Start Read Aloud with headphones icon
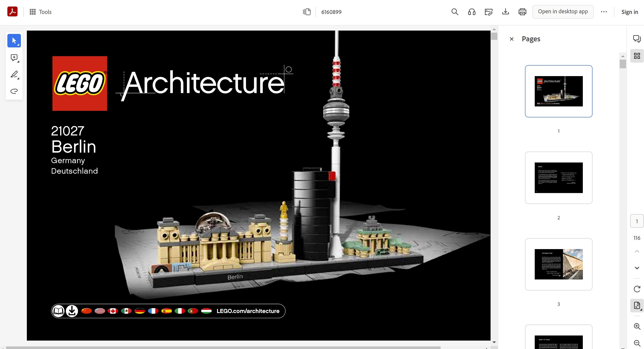This screenshot has width=644, height=349. point(472,12)
